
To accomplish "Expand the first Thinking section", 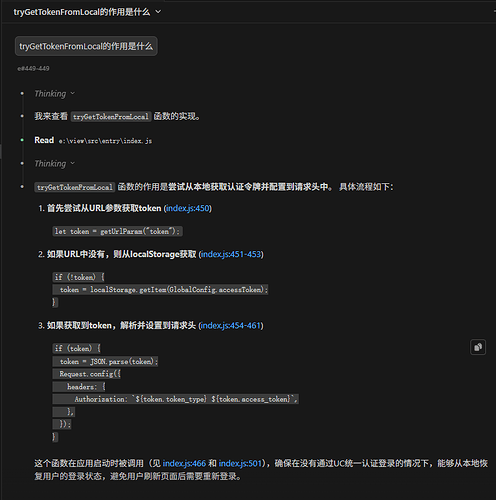I will (55, 94).
